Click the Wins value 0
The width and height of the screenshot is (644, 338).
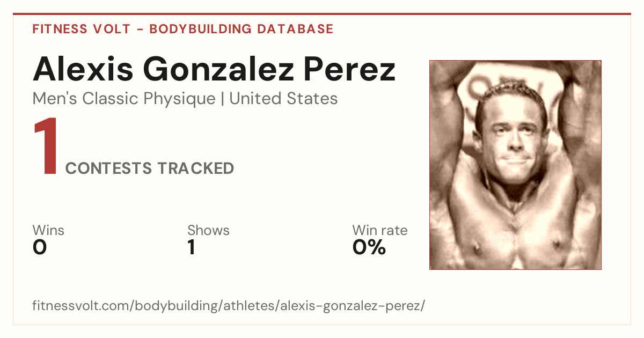(x=40, y=247)
